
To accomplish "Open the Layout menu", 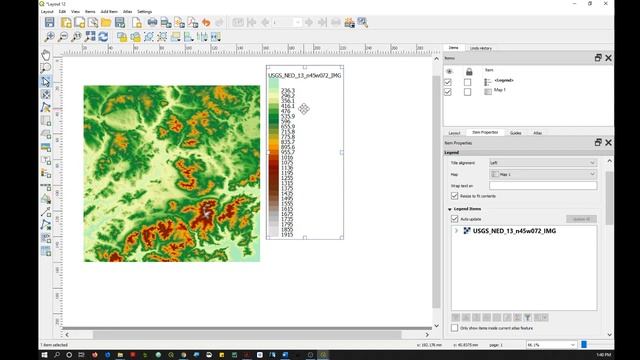I will coord(47,11).
